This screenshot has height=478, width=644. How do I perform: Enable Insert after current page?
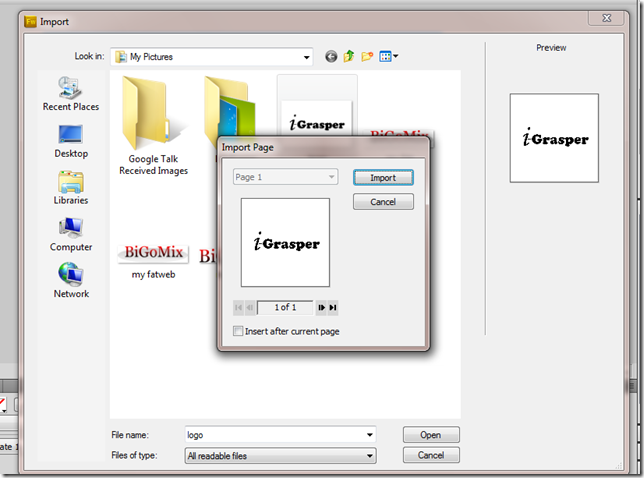click(238, 331)
